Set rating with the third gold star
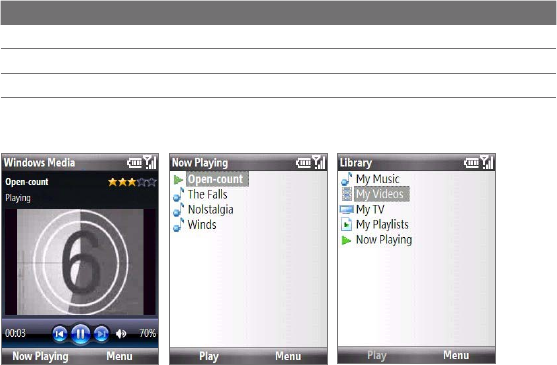The image size is (557, 365). [x=132, y=182]
